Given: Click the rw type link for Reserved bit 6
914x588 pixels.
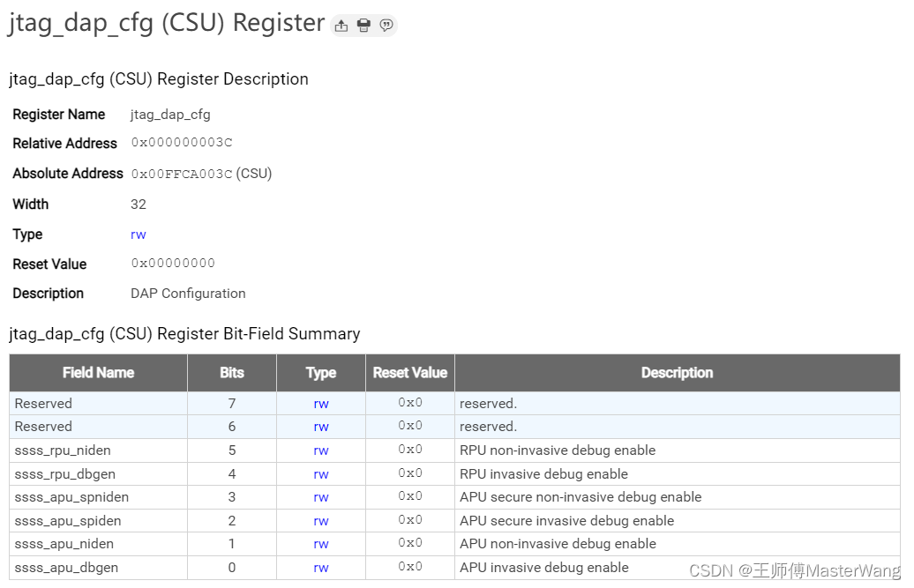Looking at the screenshot, I should (x=321, y=427).
